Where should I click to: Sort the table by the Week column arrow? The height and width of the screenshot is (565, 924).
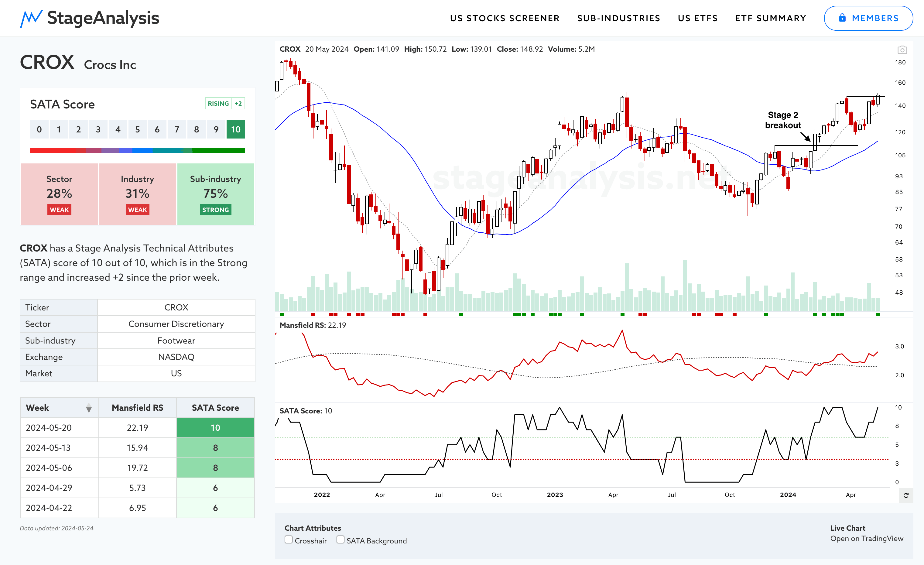[x=89, y=408]
